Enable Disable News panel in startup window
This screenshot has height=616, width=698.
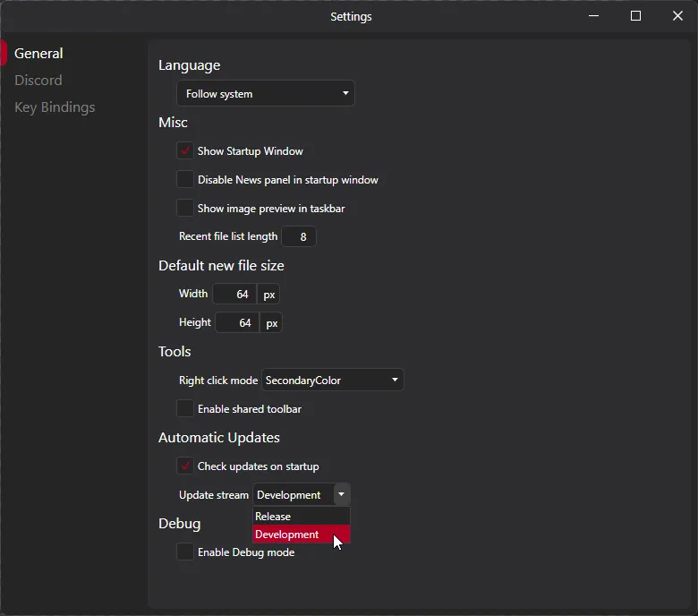[185, 180]
